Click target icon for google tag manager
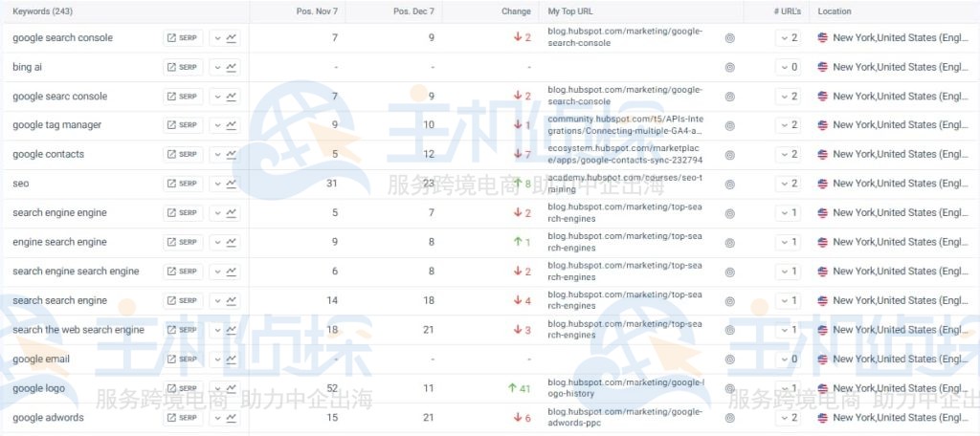Image resolution: width=980 pixels, height=436 pixels. point(729,125)
